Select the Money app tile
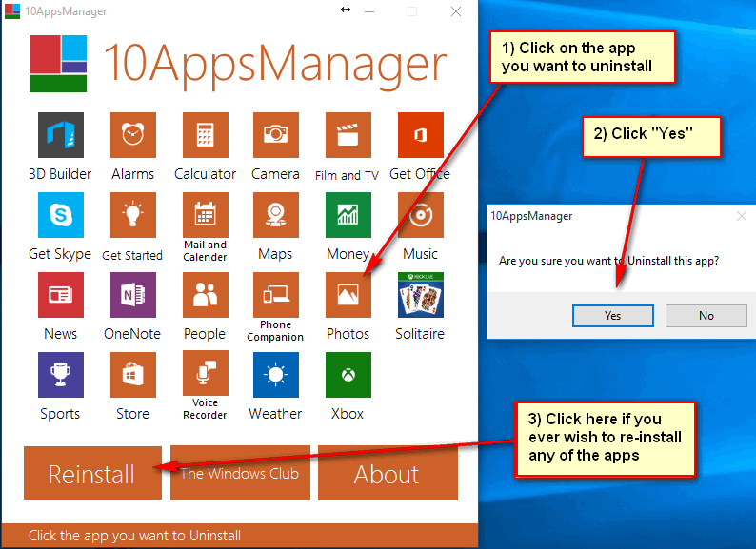Screen dimensions: 756x549 click(348, 215)
